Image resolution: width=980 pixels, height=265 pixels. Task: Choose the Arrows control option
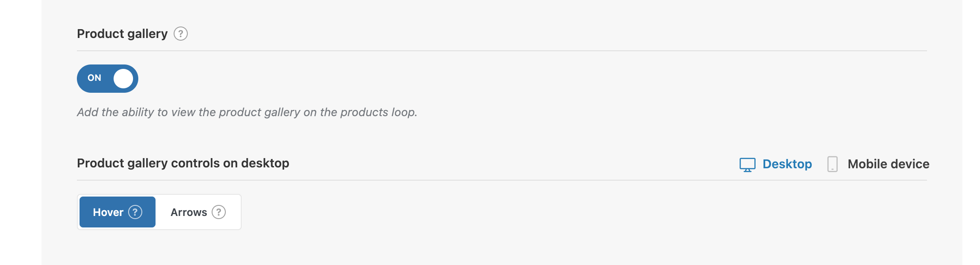coord(198,212)
